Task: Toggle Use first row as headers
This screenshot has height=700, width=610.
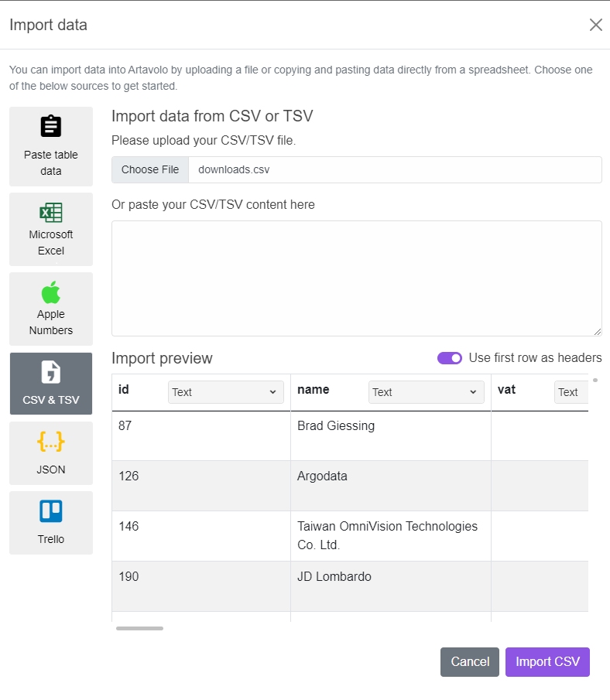Action: (450, 358)
